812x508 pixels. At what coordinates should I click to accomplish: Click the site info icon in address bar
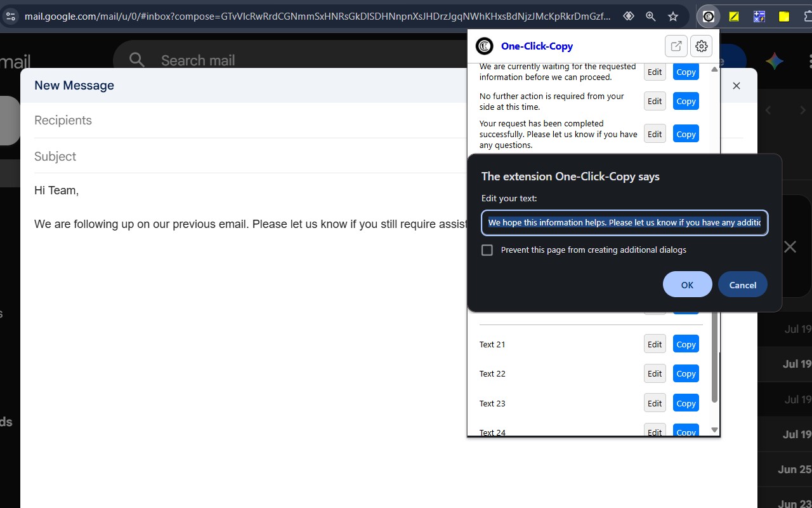click(10, 17)
